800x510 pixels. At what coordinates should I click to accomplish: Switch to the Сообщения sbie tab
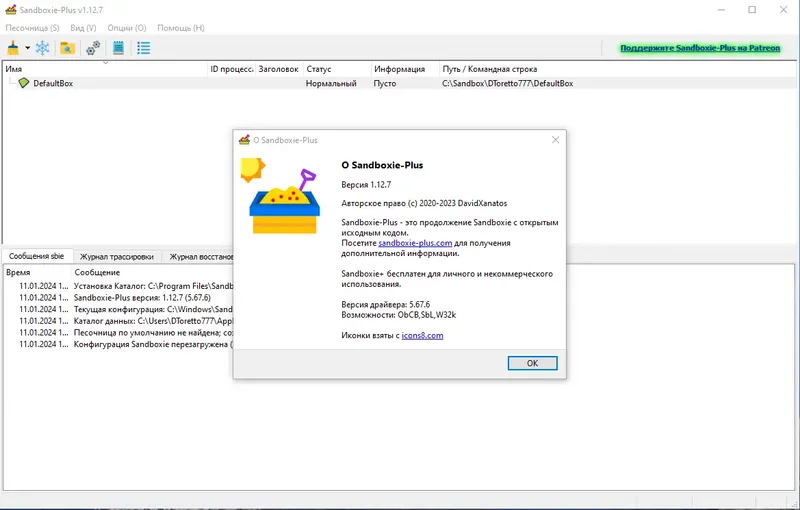37,256
